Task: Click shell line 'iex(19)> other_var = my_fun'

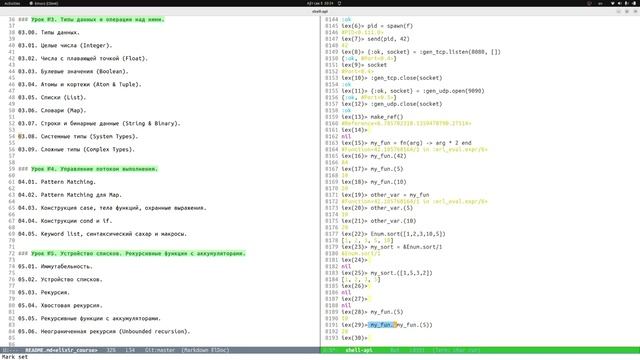Action: coord(385,195)
